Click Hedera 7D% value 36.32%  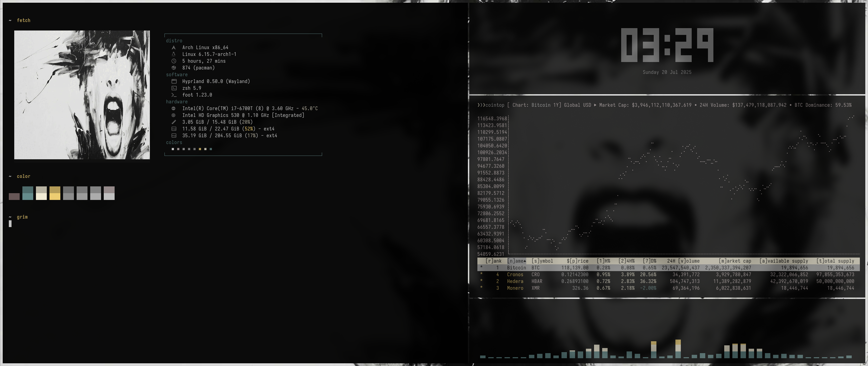coord(648,281)
